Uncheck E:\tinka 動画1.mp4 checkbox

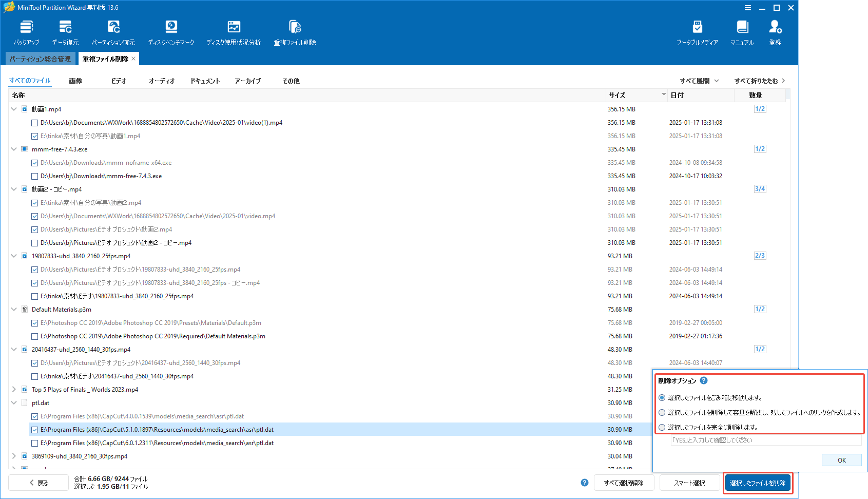point(35,136)
